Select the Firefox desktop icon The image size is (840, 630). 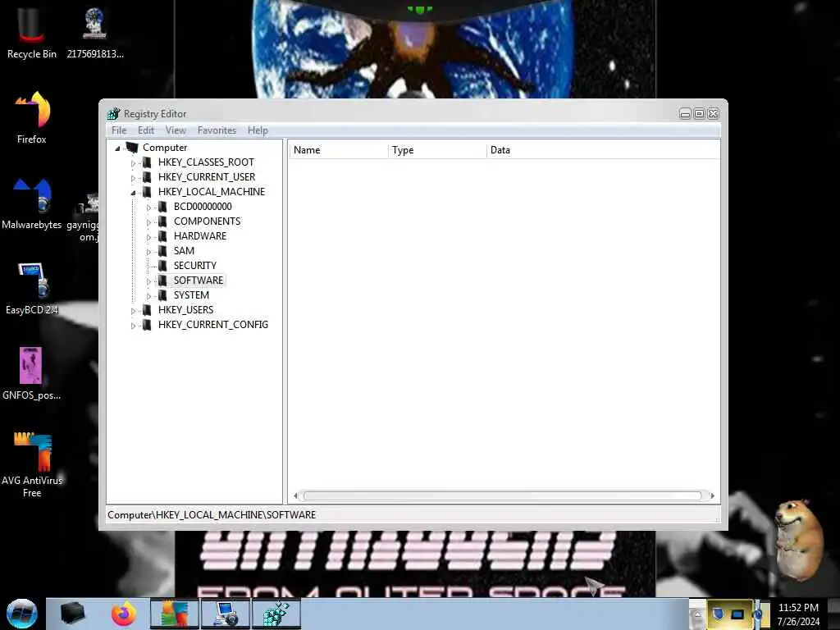(x=32, y=118)
